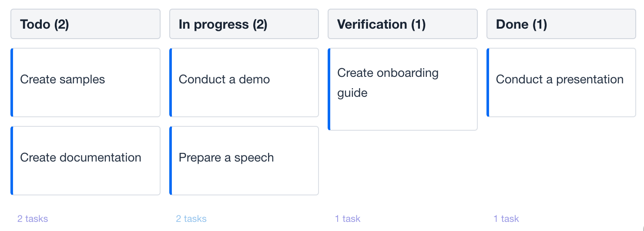This screenshot has height=231, width=644.
Task: Click the blue stripe on Conduct a presentation card
Action: [x=488, y=82]
